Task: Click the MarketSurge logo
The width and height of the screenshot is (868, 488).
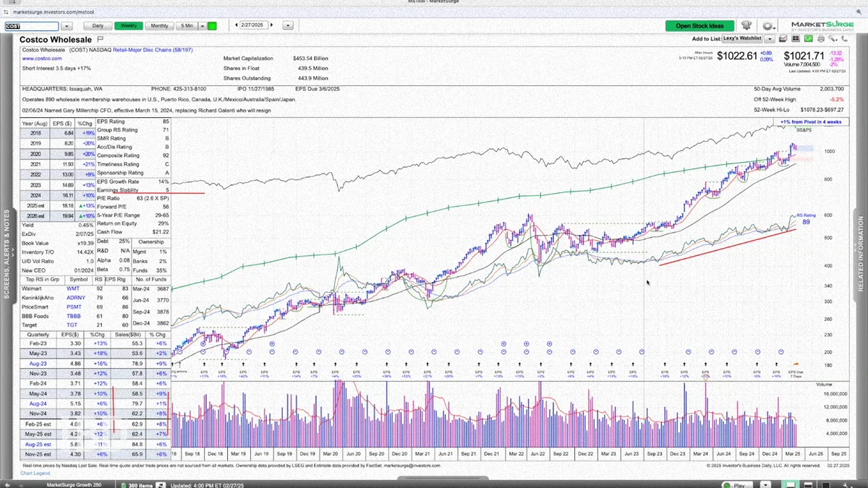Action: click(x=822, y=25)
